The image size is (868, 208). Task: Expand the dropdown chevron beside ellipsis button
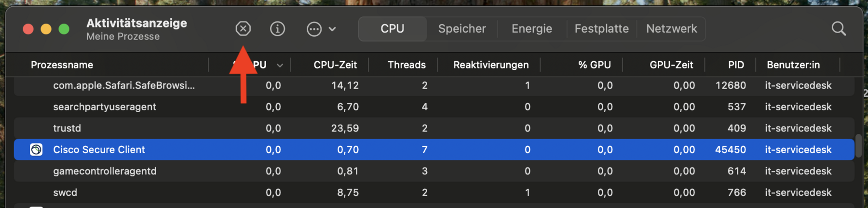point(332,29)
